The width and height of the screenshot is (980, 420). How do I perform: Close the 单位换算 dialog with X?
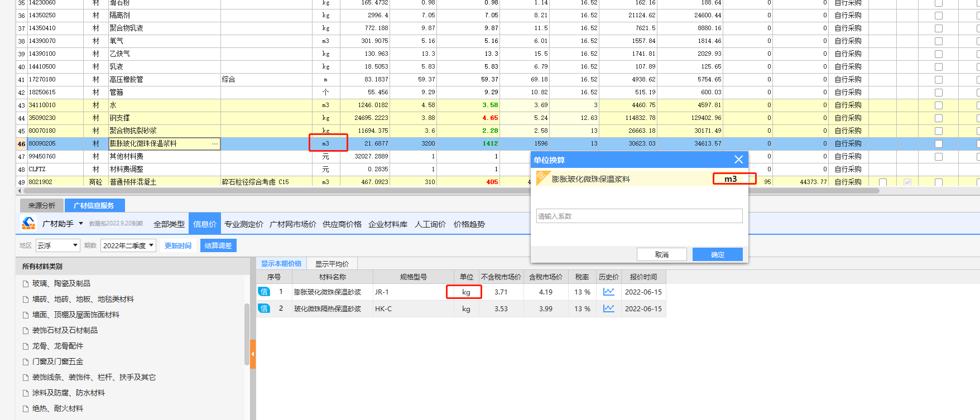pyautogui.click(x=738, y=160)
